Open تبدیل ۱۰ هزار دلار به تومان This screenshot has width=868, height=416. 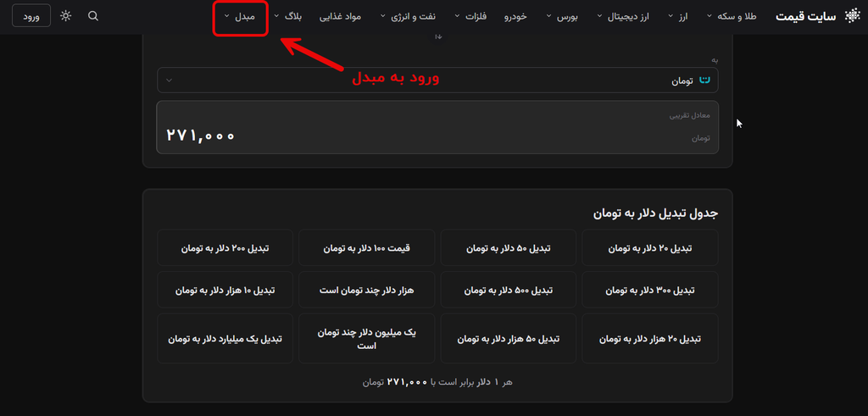pyautogui.click(x=225, y=290)
